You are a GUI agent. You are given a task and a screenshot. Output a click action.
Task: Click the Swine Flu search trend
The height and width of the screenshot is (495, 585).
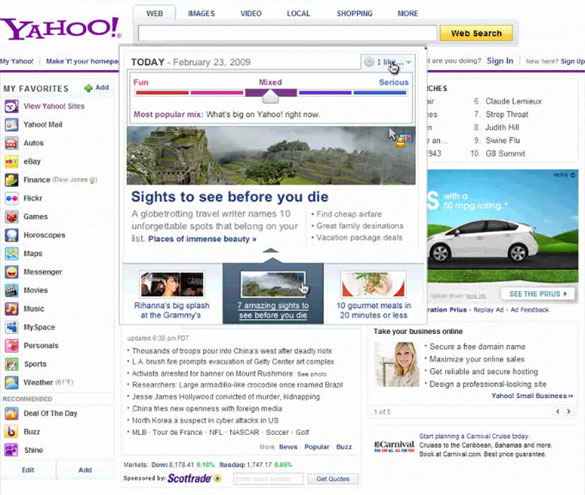coord(503,140)
